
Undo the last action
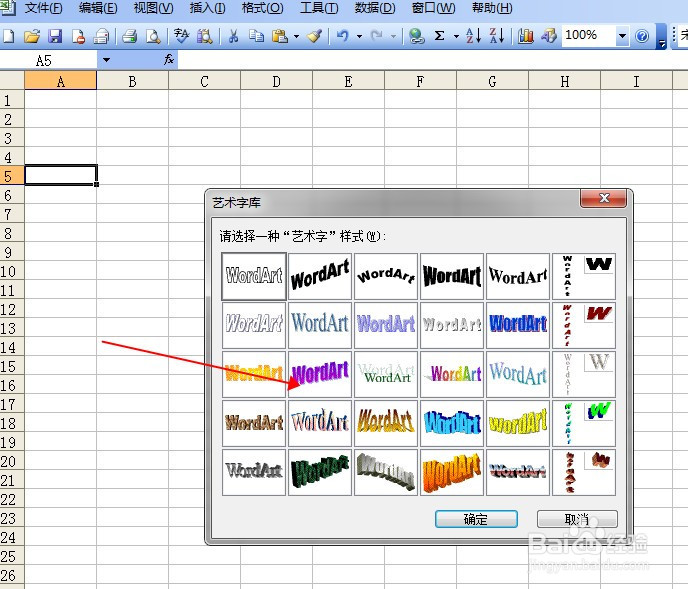pyautogui.click(x=343, y=36)
